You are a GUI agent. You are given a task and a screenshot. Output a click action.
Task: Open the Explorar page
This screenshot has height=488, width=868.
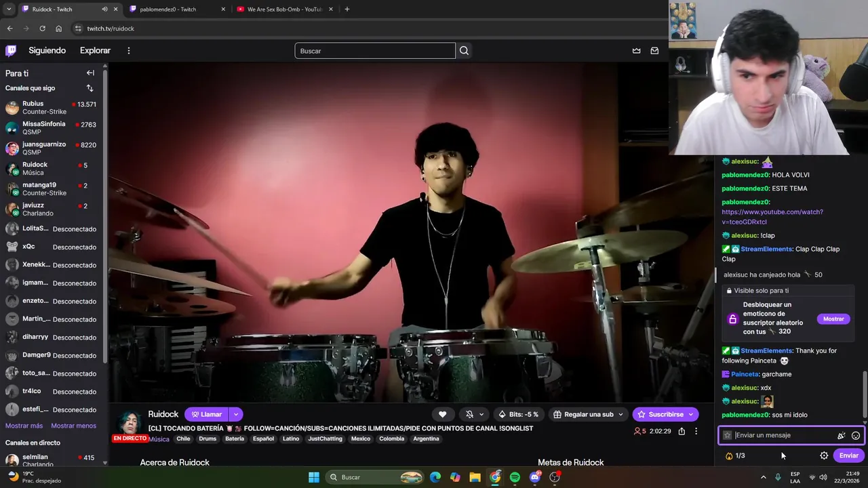coord(95,51)
